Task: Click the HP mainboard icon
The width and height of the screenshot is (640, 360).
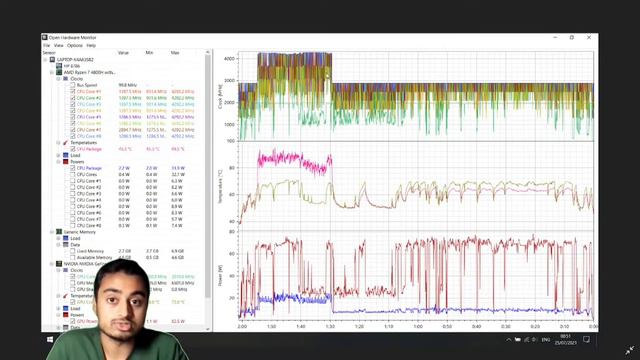Action: pyautogui.click(x=59, y=66)
